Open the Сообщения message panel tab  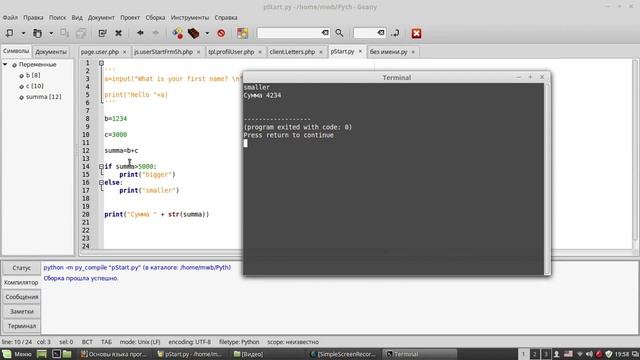(21, 297)
